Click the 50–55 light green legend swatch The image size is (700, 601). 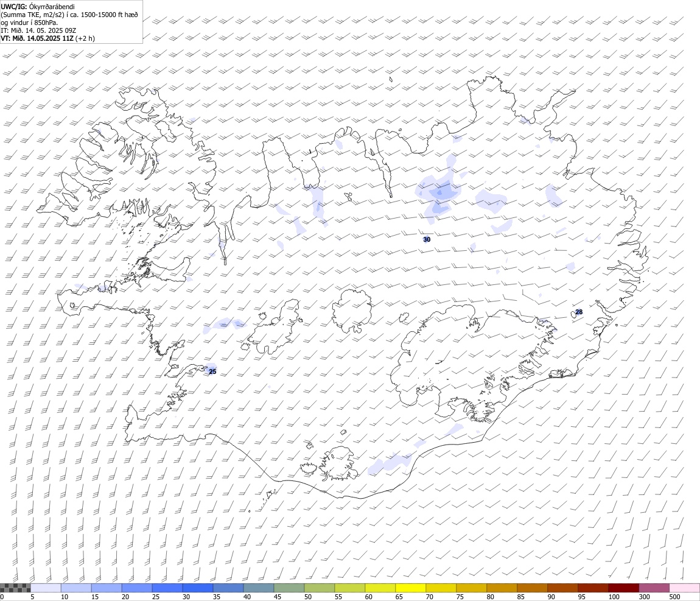point(320,588)
